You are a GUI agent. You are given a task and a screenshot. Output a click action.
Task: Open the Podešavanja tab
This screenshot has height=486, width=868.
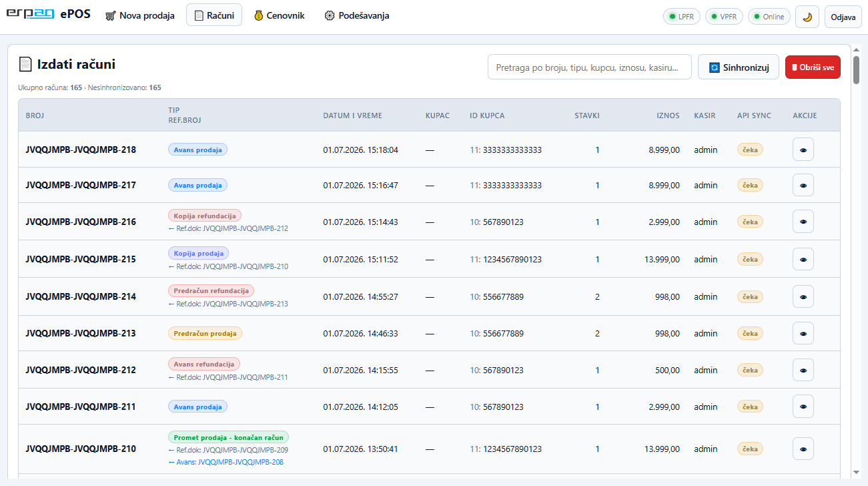(x=357, y=15)
